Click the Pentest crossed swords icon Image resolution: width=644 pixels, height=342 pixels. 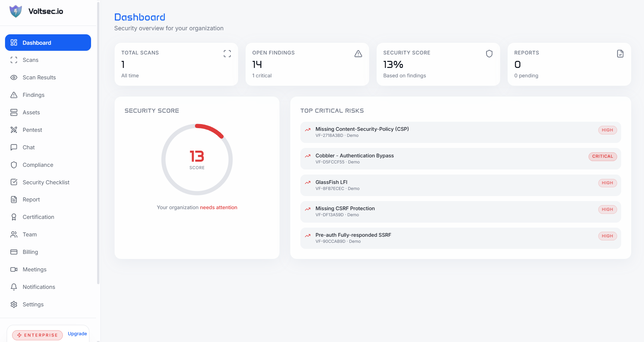tap(14, 130)
